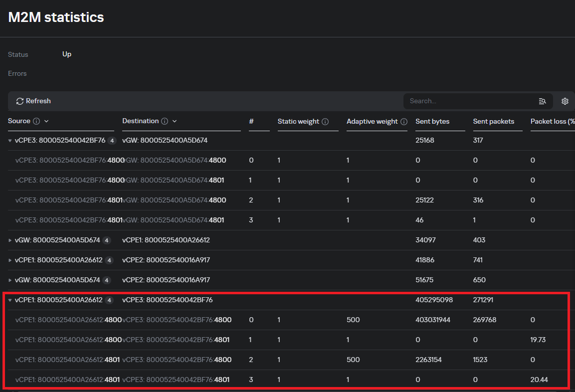575x392 pixels.
Task: Click the search filter icon
Action: pyautogui.click(x=543, y=101)
